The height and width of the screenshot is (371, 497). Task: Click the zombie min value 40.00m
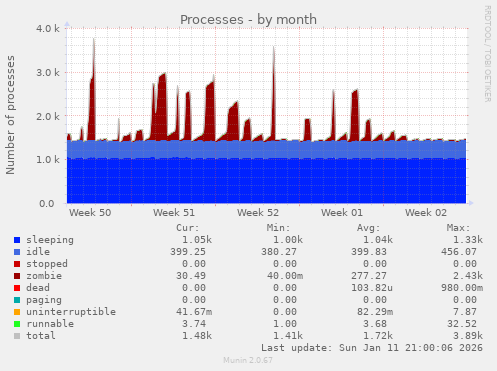click(285, 276)
